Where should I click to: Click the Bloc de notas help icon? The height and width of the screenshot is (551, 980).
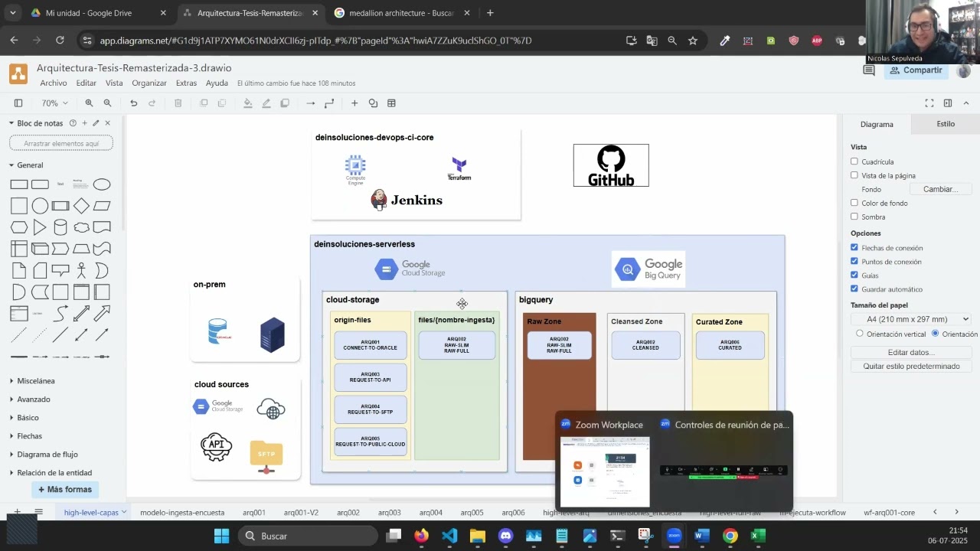pyautogui.click(x=73, y=123)
